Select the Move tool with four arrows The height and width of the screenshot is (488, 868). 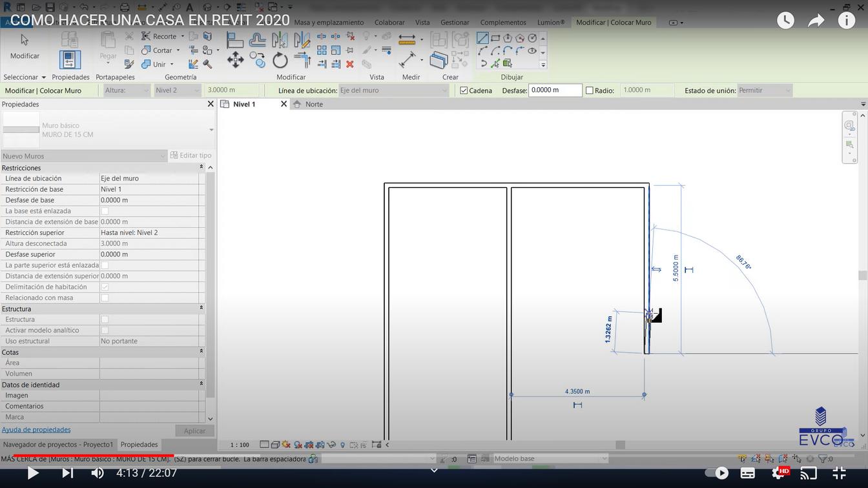click(235, 61)
